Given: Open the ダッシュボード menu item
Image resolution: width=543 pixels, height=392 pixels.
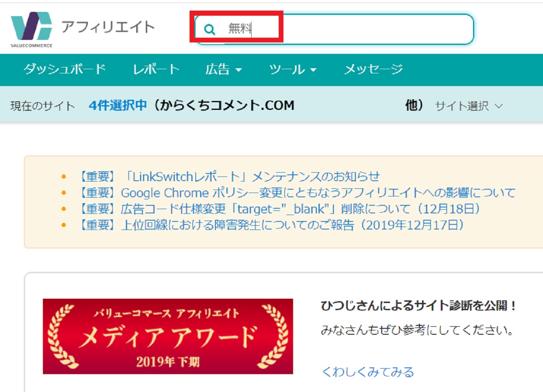Looking at the screenshot, I should pyautogui.click(x=64, y=69).
